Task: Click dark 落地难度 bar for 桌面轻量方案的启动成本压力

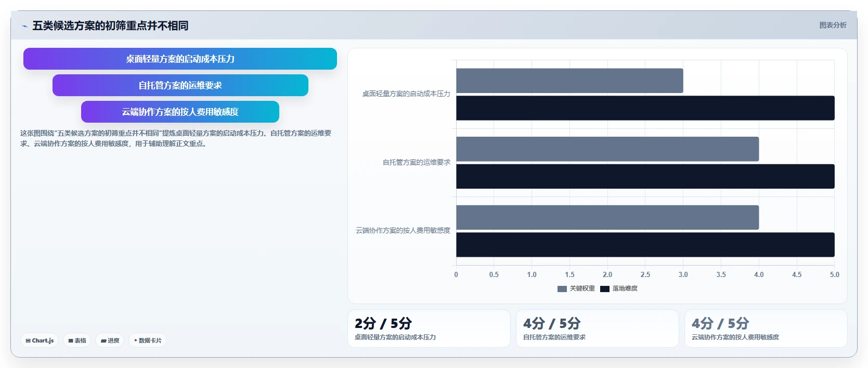Action: (x=645, y=108)
